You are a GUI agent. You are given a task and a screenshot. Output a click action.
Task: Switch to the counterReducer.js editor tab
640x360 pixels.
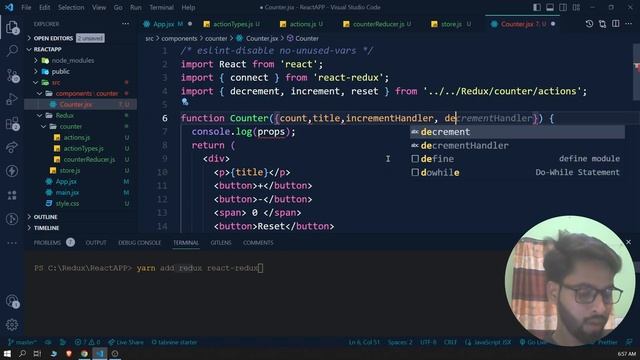(x=378, y=24)
